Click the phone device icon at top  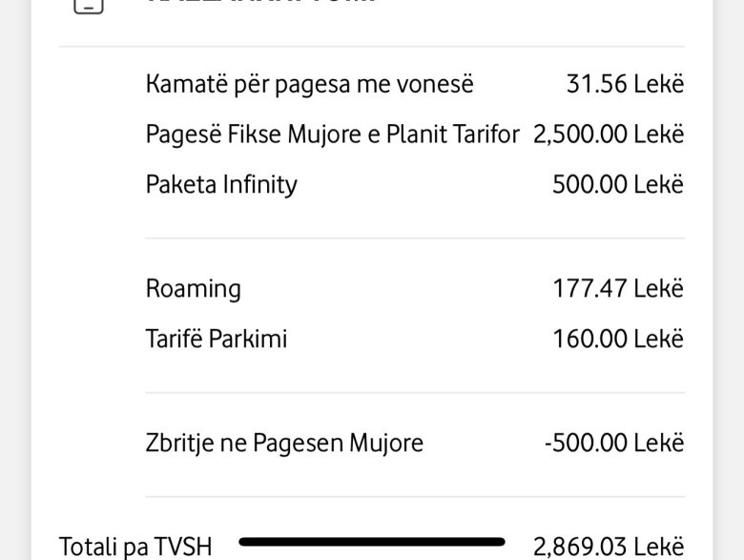(x=89, y=6)
